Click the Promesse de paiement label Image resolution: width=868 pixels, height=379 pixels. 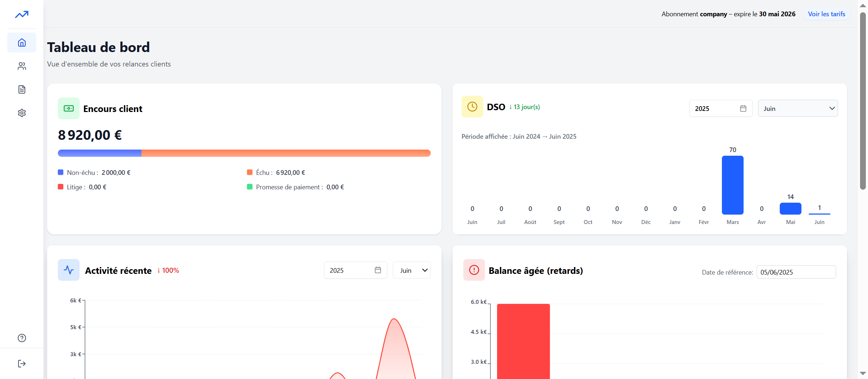289,187
